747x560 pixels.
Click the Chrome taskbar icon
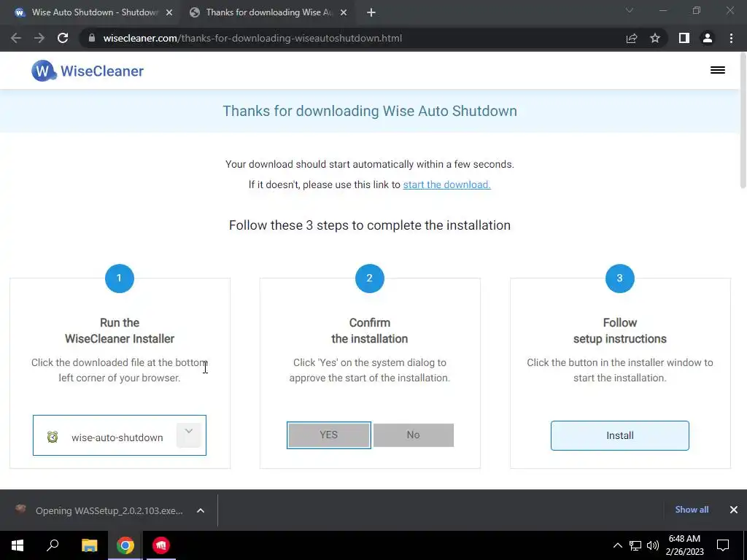click(x=125, y=545)
